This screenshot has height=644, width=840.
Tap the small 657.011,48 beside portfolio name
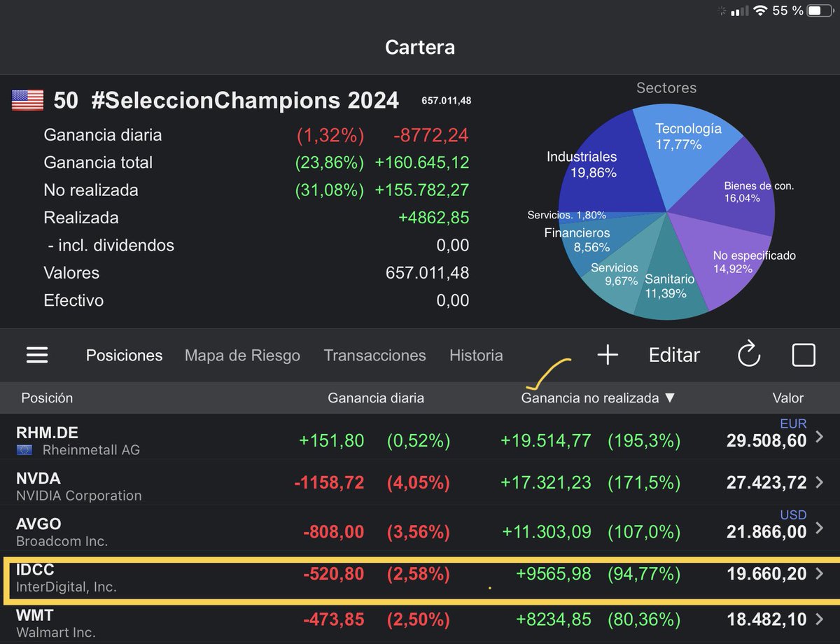coord(446,101)
